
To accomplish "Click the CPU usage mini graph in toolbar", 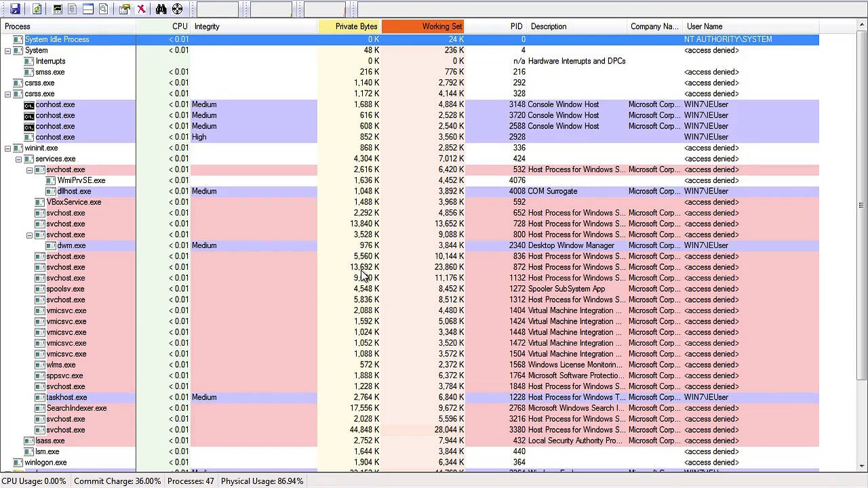I will tap(218, 9).
